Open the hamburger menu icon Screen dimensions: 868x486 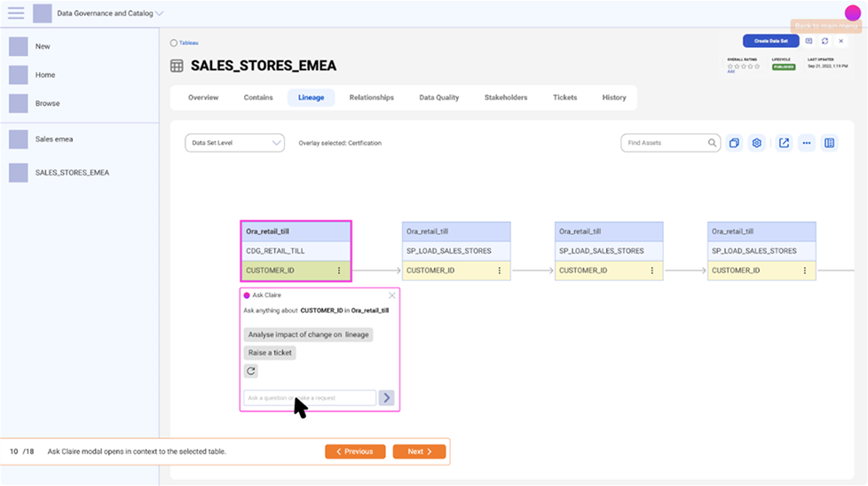pos(15,13)
